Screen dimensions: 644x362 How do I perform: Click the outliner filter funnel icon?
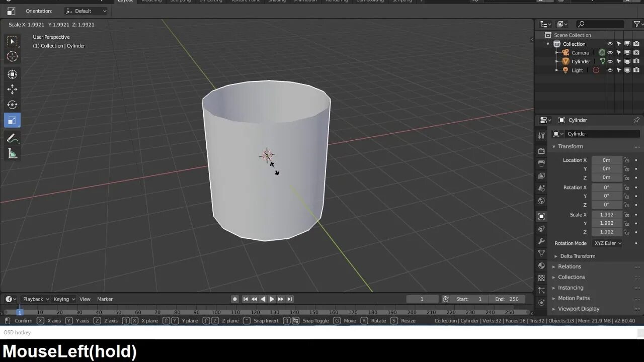637,24
